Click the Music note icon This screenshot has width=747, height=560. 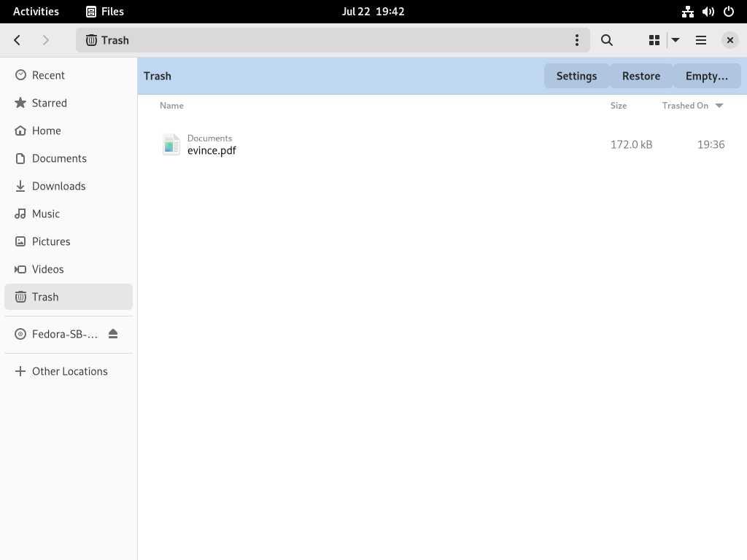(x=20, y=214)
